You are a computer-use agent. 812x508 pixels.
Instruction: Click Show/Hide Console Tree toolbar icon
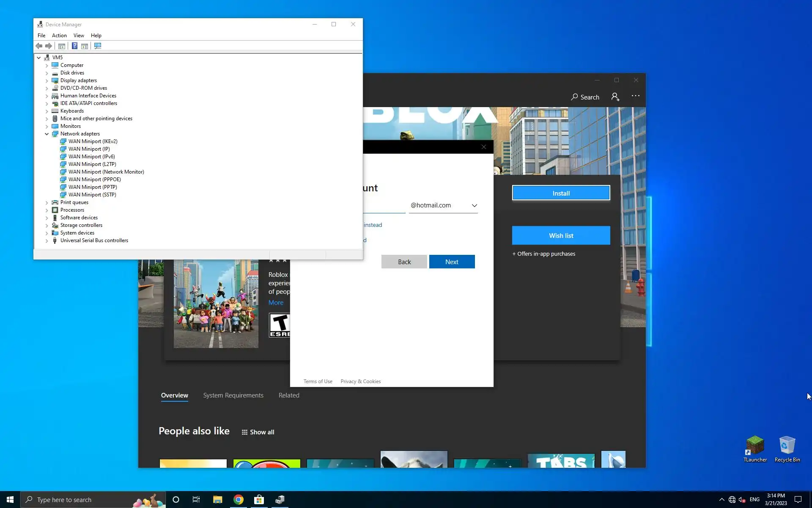click(62, 46)
